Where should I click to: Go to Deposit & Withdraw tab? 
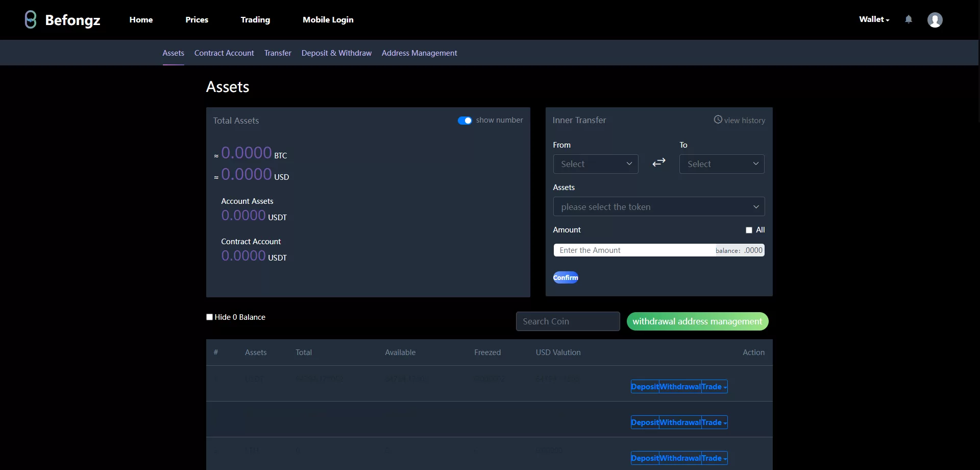click(336, 53)
